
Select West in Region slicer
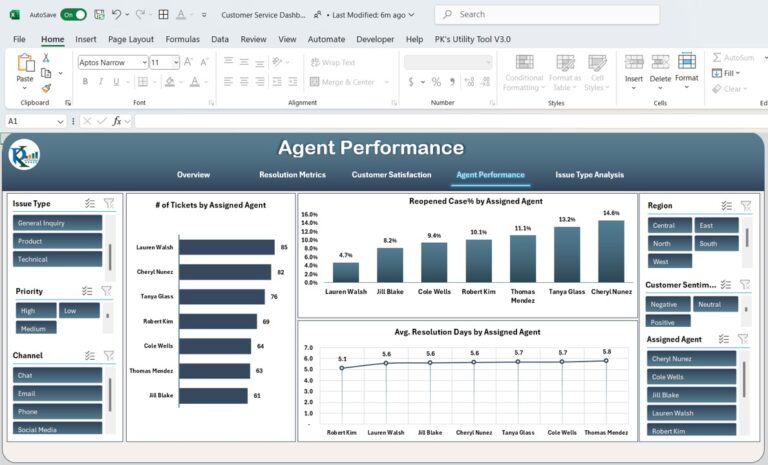[x=670, y=262]
